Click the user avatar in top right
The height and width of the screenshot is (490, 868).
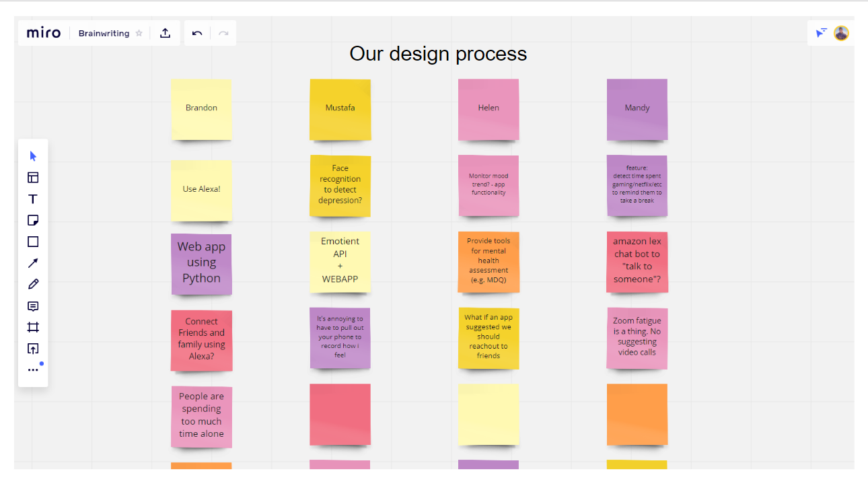[x=841, y=33]
